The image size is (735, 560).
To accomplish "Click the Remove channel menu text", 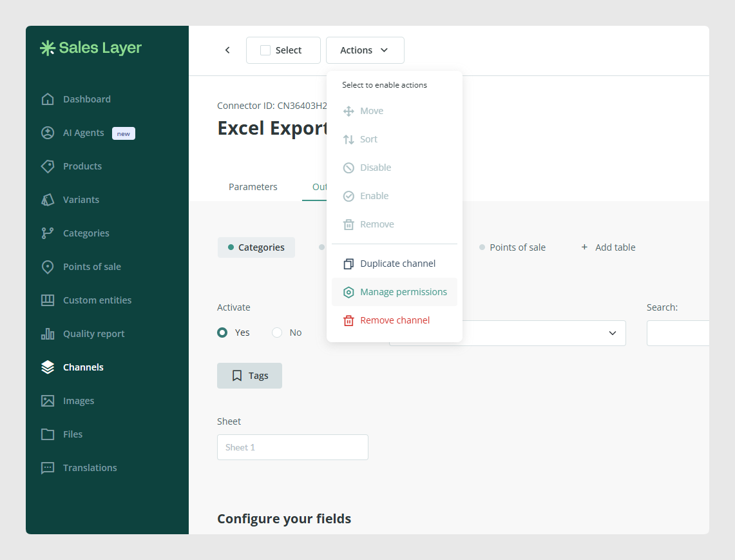I will click(395, 320).
